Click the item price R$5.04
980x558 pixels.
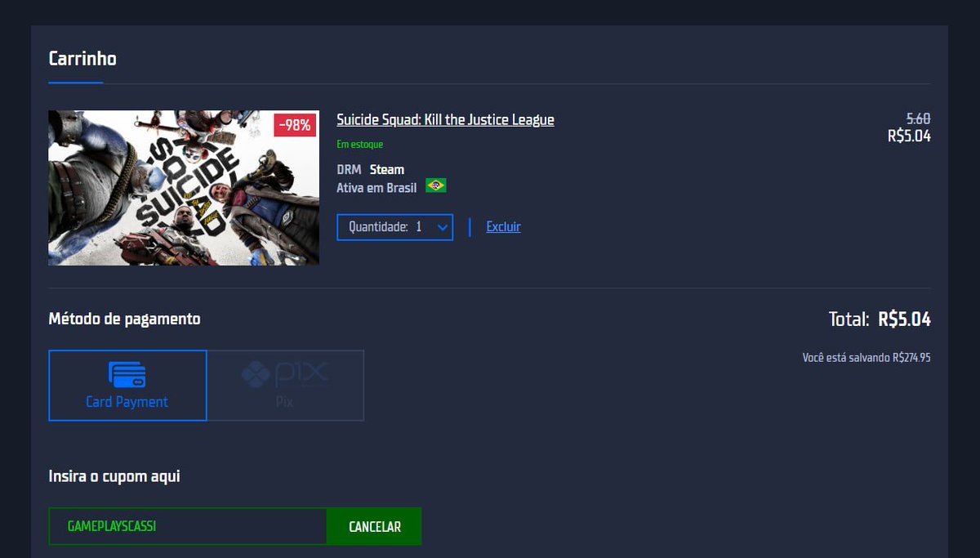click(x=909, y=136)
